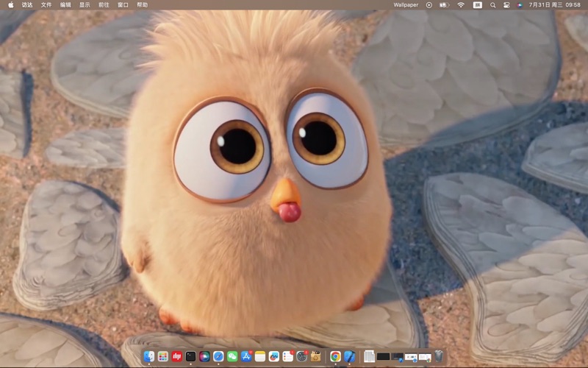Image resolution: width=588 pixels, height=368 pixels.
Task: Show Wi-Fi status menu
Action: tap(461, 4)
